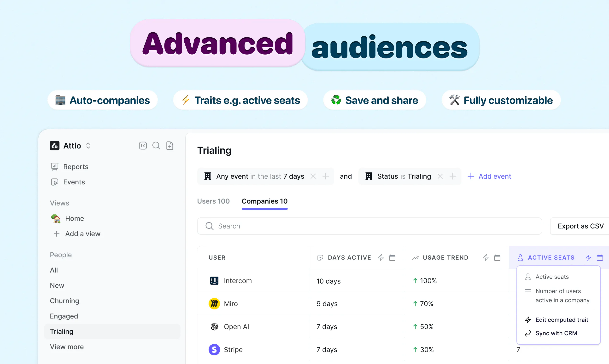This screenshot has height=364, width=609.
Task: Click Export as CSV button
Action: click(580, 226)
